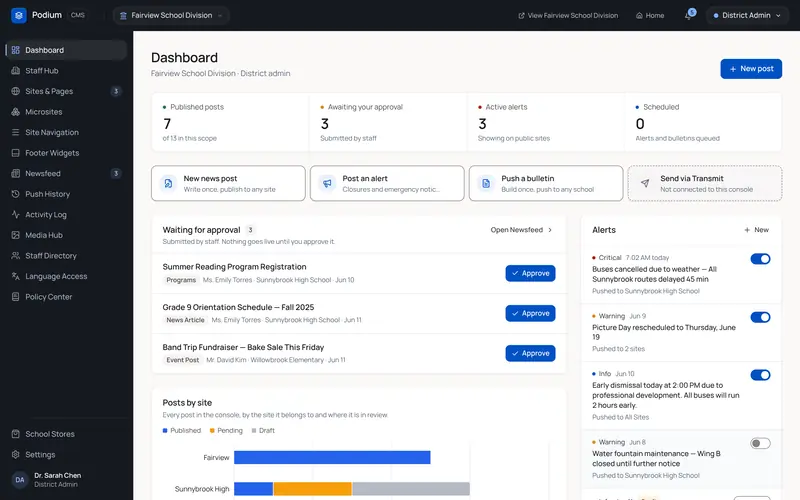800x500 pixels.
Task: Open the Published posts stat card
Action: coord(230,122)
